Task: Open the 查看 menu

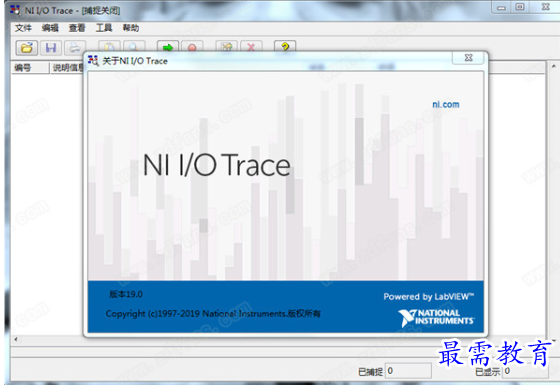Action: tap(77, 28)
